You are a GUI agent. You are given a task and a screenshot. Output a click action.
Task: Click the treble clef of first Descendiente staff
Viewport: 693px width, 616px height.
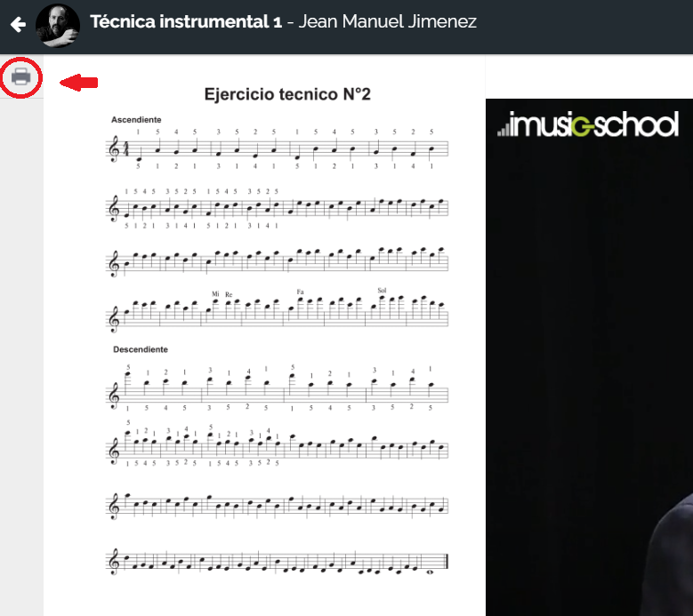[114, 395]
